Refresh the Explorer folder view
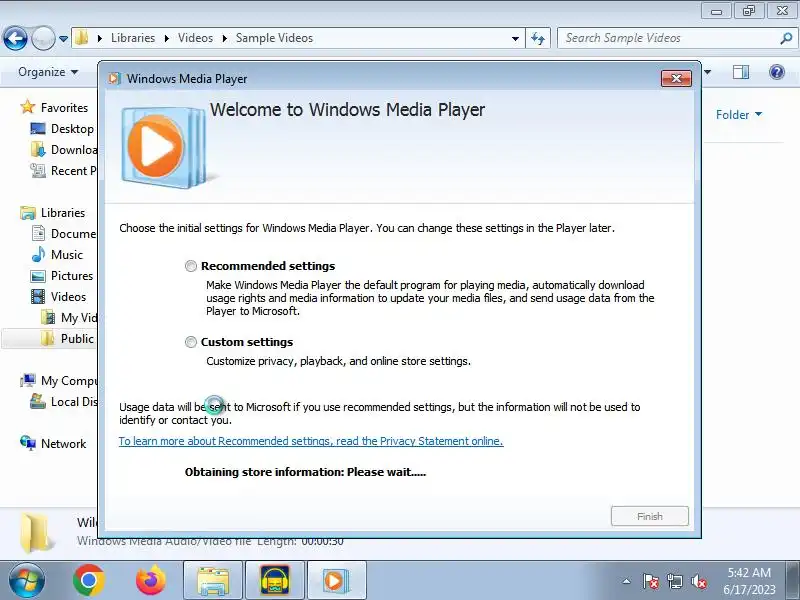This screenshot has height=600, width=800. pyautogui.click(x=538, y=38)
